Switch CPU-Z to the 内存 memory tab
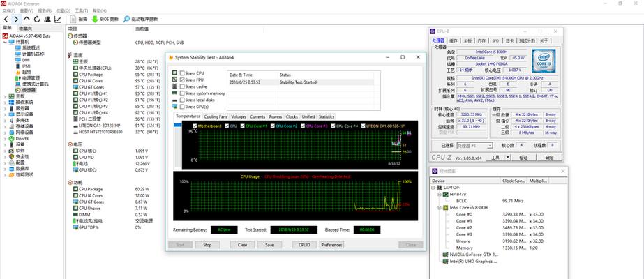This screenshot has width=644, height=279. [x=481, y=40]
